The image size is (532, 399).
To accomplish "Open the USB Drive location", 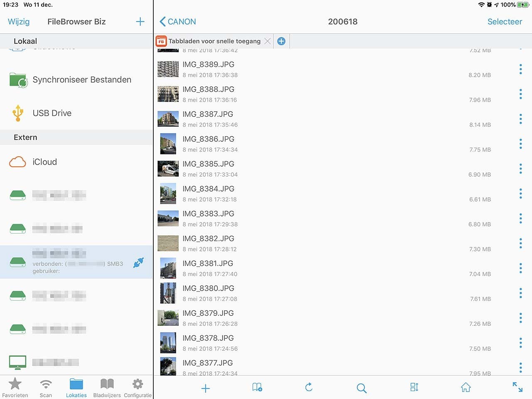I will click(76, 113).
